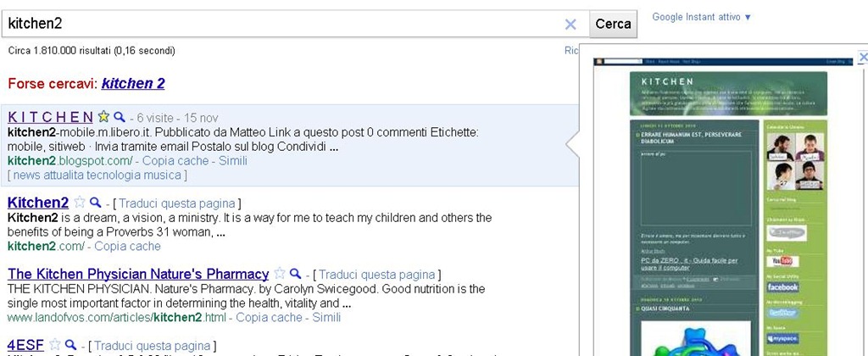
Task: Star The Kitchen Physician result
Action: coord(280,273)
